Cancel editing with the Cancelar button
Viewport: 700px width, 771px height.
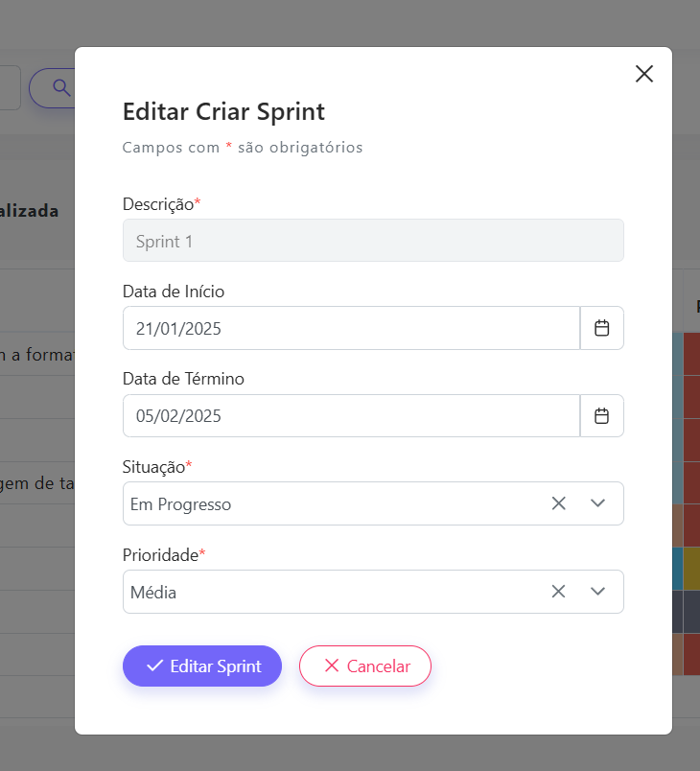[x=365, y=666]
